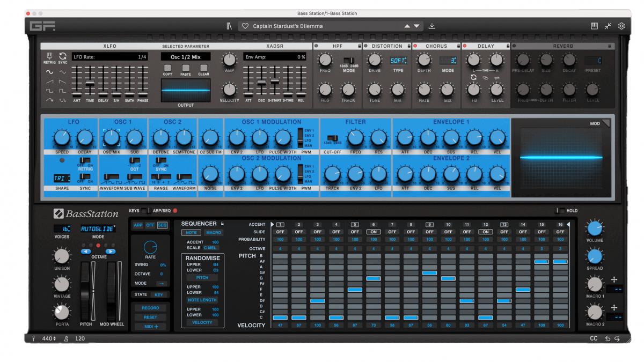Click the Macro 1 assign crosshair icon
The height and width of the screenshot is (362, 644).
(x=614, y=279)
